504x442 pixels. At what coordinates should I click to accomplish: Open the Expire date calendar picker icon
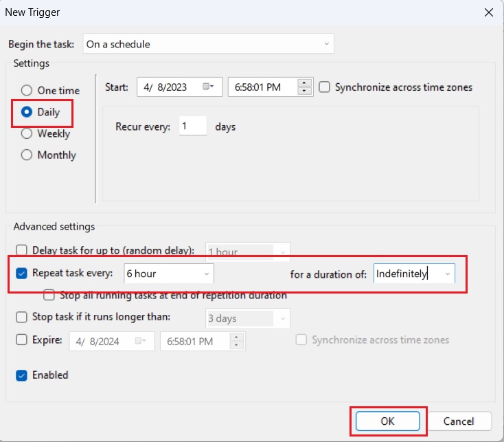coord(141,341)
